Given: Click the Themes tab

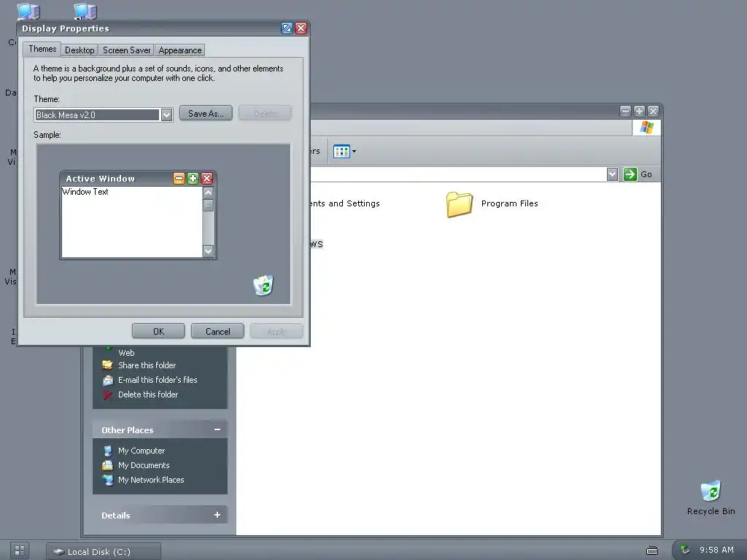Looking at the screenshot, I should 42,49.
